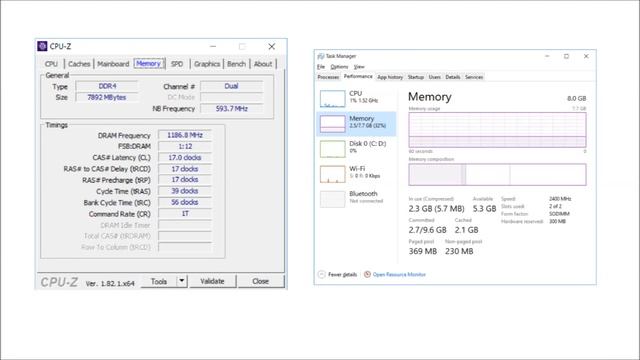
Task: Click the Dual Channel # field
Action: [231, 86]
